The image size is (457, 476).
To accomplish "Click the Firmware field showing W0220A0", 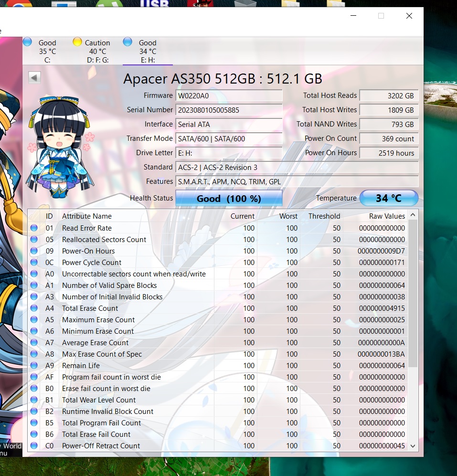I will point(229,95).
